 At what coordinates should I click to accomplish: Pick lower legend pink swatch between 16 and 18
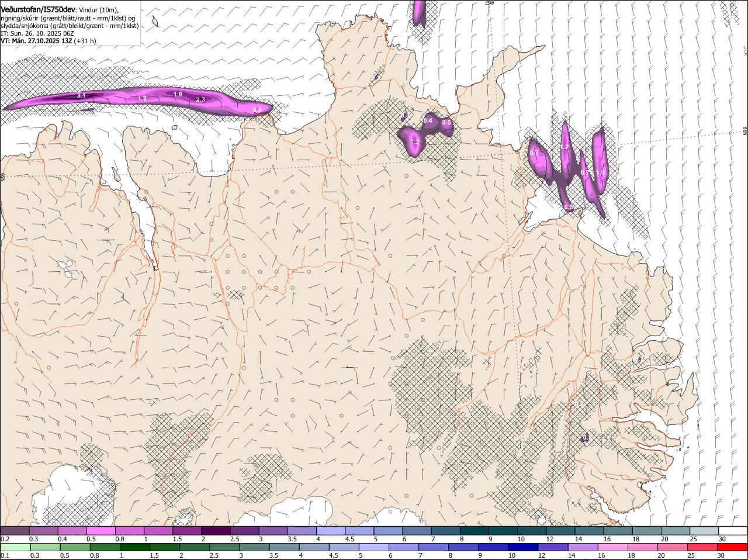[614, 548]
